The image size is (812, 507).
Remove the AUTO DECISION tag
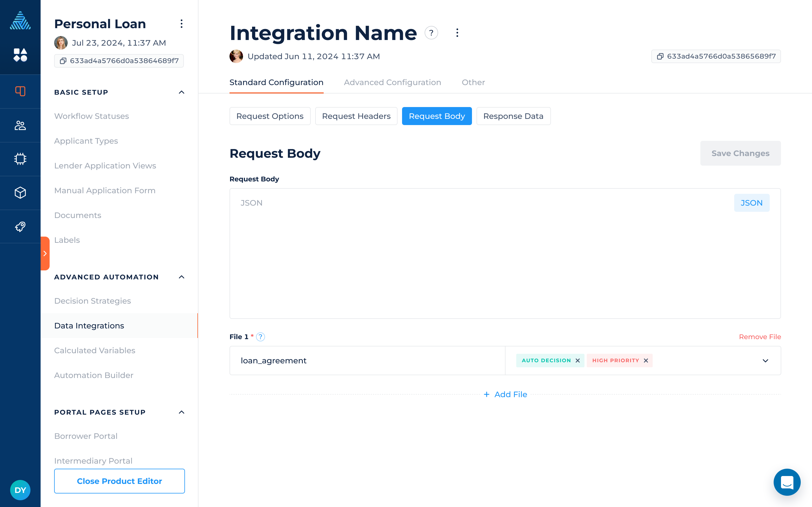[578, 361]
